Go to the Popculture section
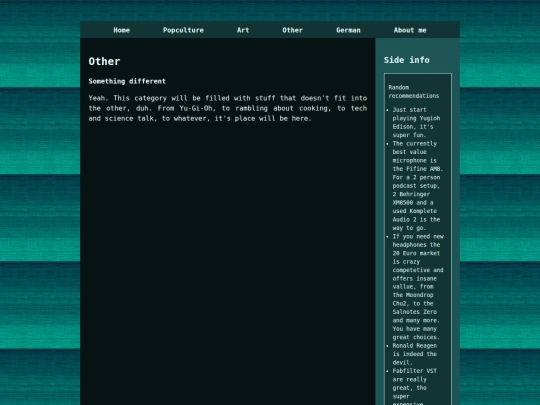The image size is (540, 405). (x=183, y=30)
